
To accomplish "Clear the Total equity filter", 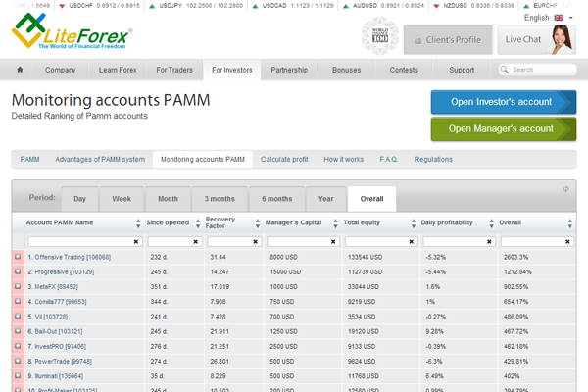I will (x=411, y=242).
